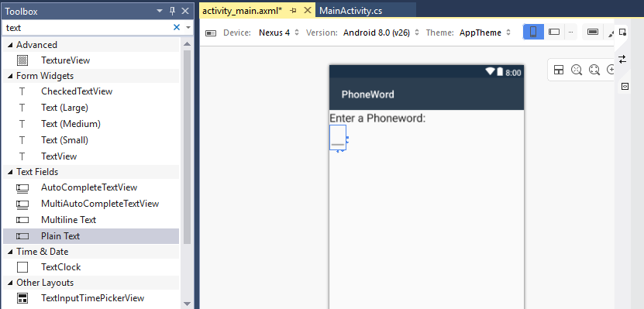Image resolution: width=644 pixels, height=309 pixels.
Task: Open the Device Nexus 4 dropdown
Action: (x=279, y=33)
